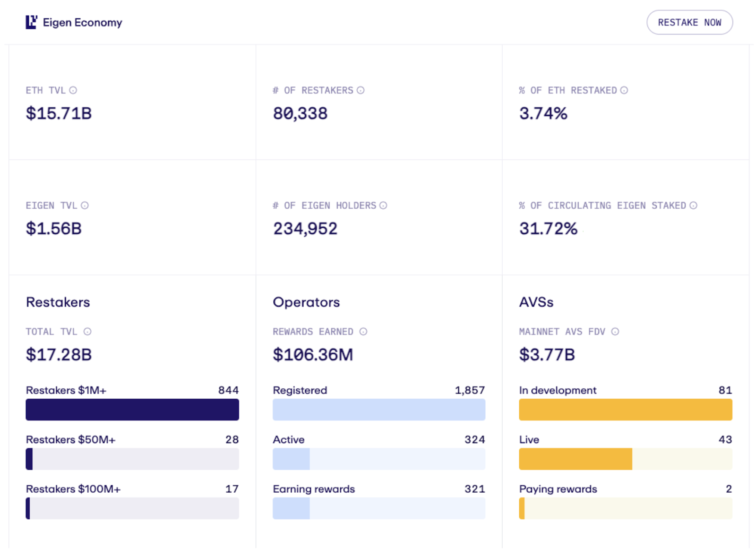The width and height of the screenshot is (756, 557).
Task: Click the % OF ETH RESTAKED label
Action: [568, 90]
